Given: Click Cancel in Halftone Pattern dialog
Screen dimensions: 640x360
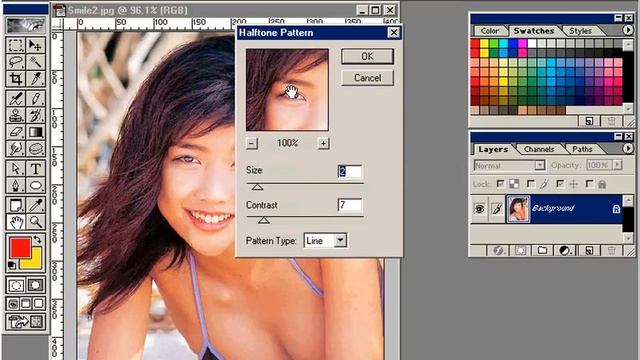Looking at the screenshot, I should [x=367, y=78].
